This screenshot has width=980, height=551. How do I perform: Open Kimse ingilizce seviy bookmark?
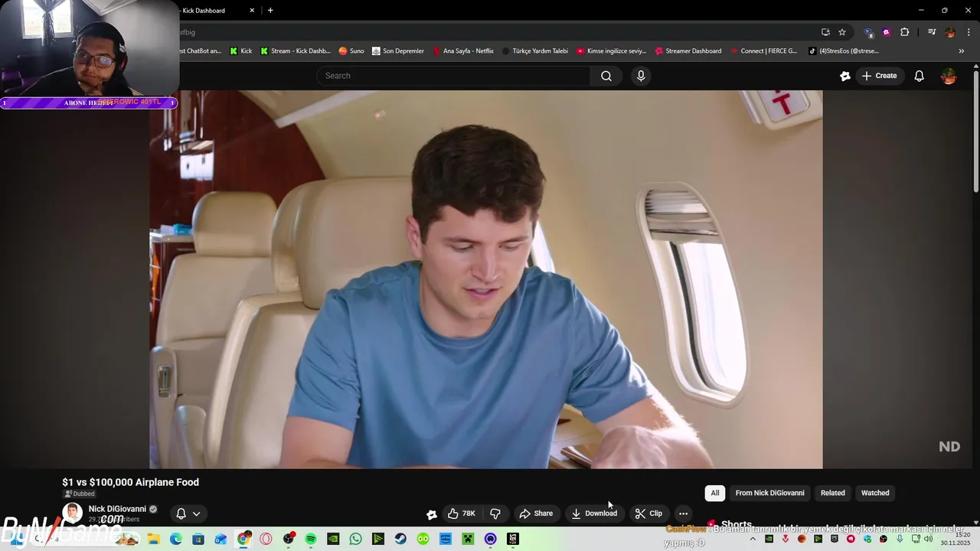point(611,51)
